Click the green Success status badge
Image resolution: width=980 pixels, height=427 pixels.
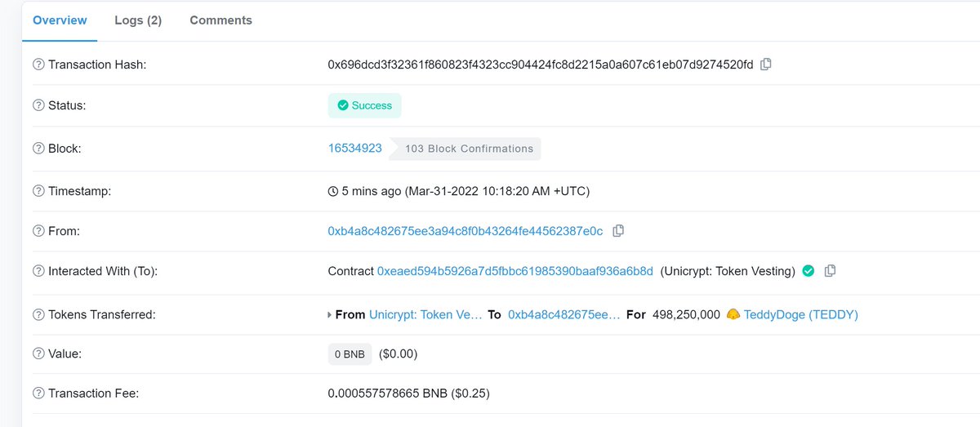point(364,105)
